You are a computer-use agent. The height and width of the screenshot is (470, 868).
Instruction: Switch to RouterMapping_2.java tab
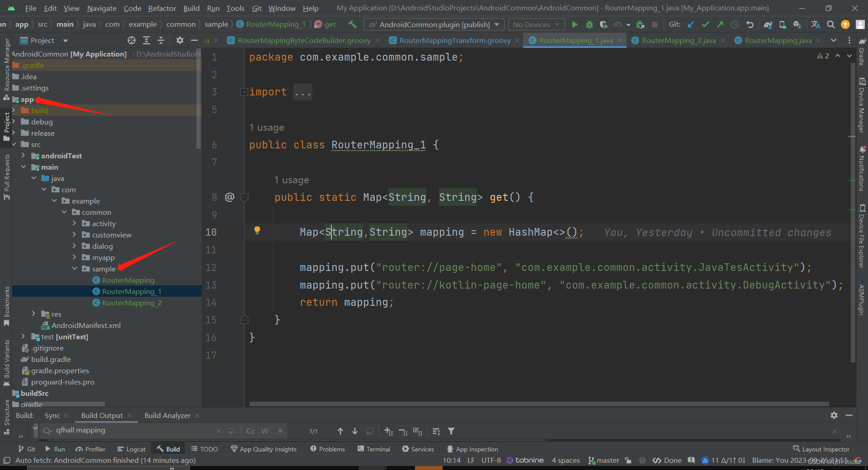coord(679,40)
